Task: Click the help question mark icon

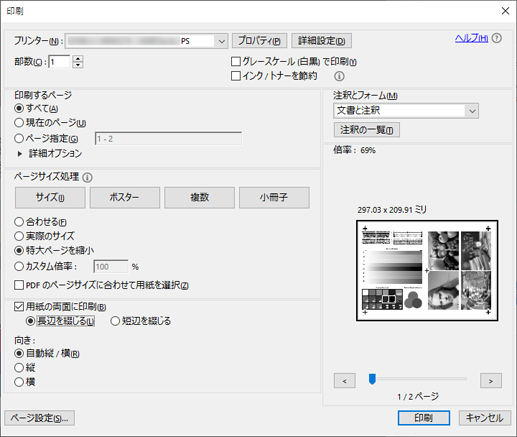Action: pyautogui.click(x=497, y=38)
